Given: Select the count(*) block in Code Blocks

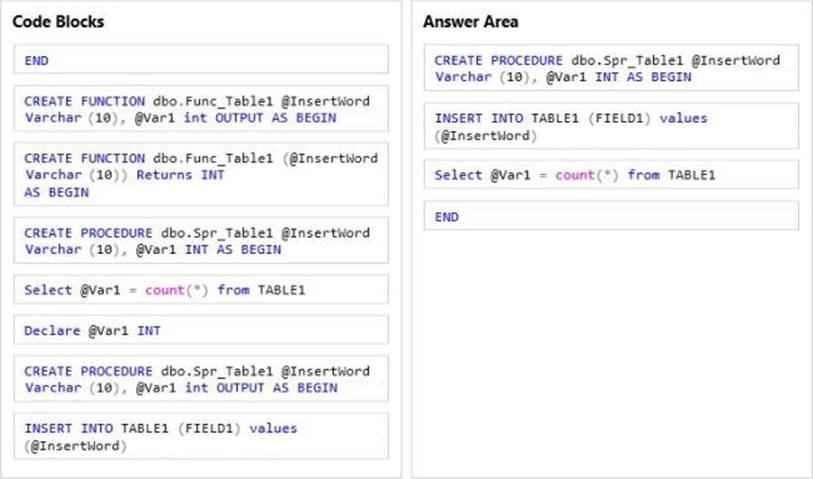Looking at the screenshot, I should click(200, 291).
